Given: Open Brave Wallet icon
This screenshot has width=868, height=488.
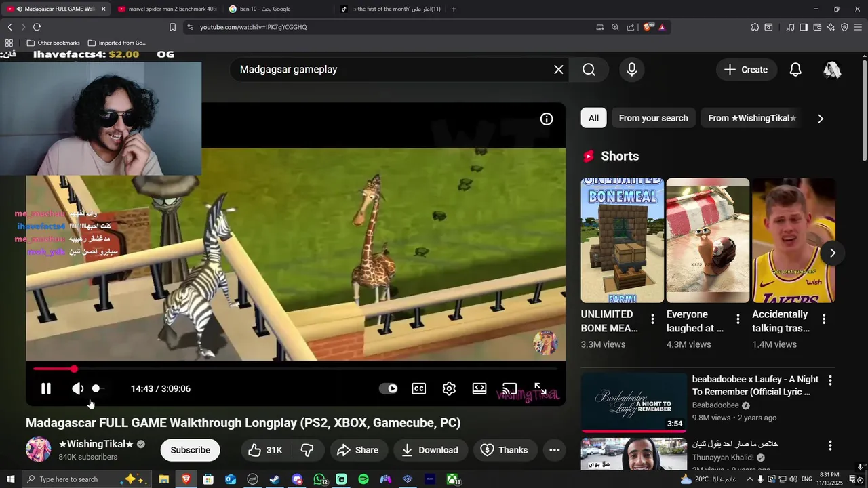Looking at the screenshot, I should click(817, 27).
